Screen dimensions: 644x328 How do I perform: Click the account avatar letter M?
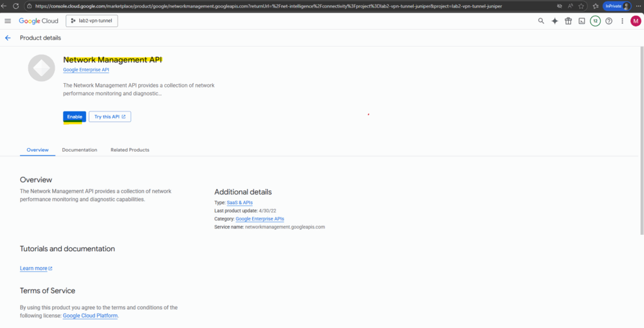(635, 21)
